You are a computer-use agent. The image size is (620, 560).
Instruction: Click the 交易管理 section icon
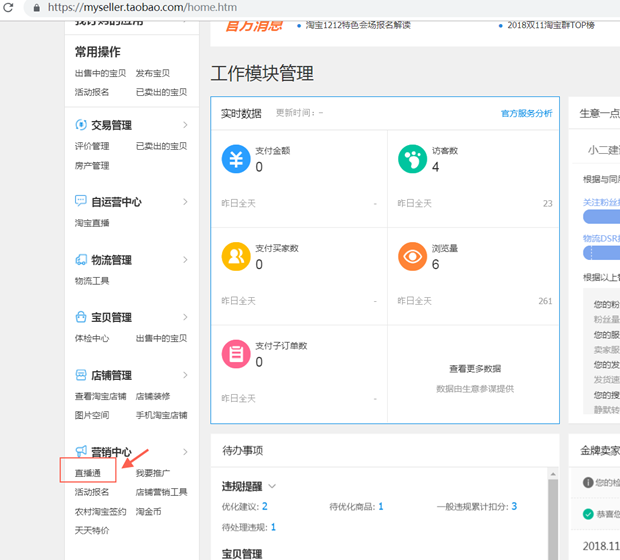click(x=81, y=125)
